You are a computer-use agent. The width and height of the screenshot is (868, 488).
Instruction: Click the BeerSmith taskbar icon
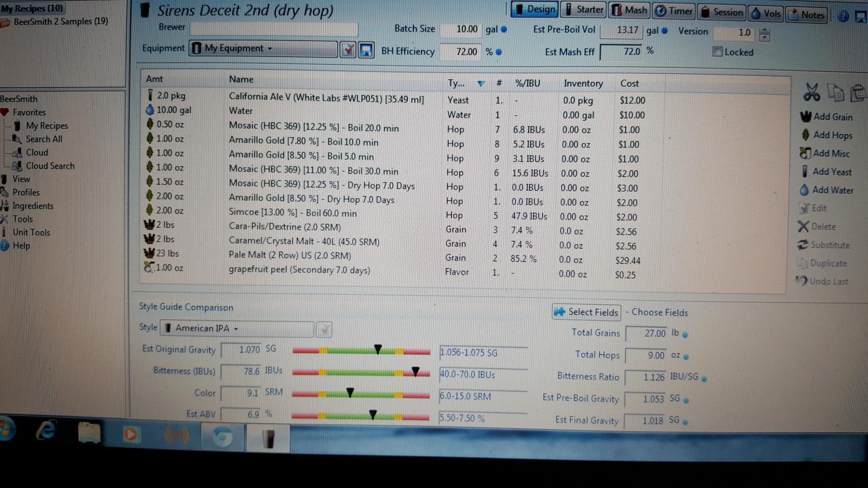click(268, 439)
